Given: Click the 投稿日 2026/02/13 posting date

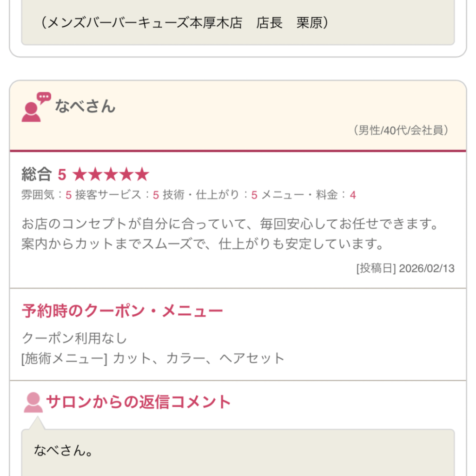Looking at the screenshot, I should [x=405, y=269].
